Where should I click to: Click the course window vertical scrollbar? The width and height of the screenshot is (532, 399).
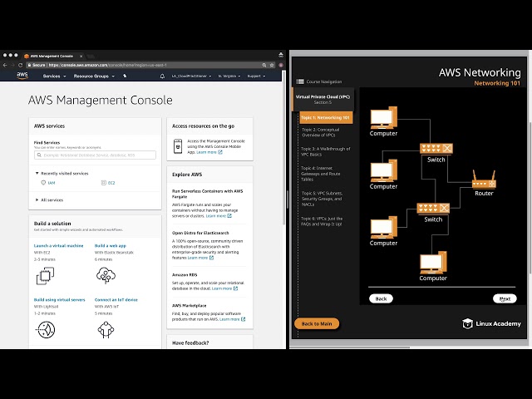[530, 197]
